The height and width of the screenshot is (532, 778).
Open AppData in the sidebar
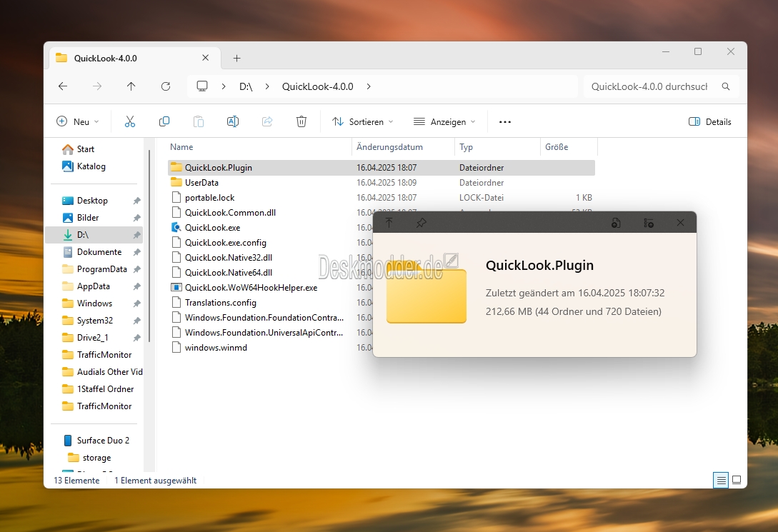click(94, 286)
